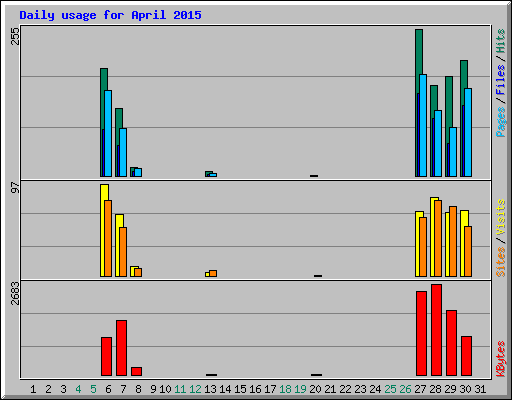
Task: Click day 16 on the date axis
Action: (x=255, y=389)
